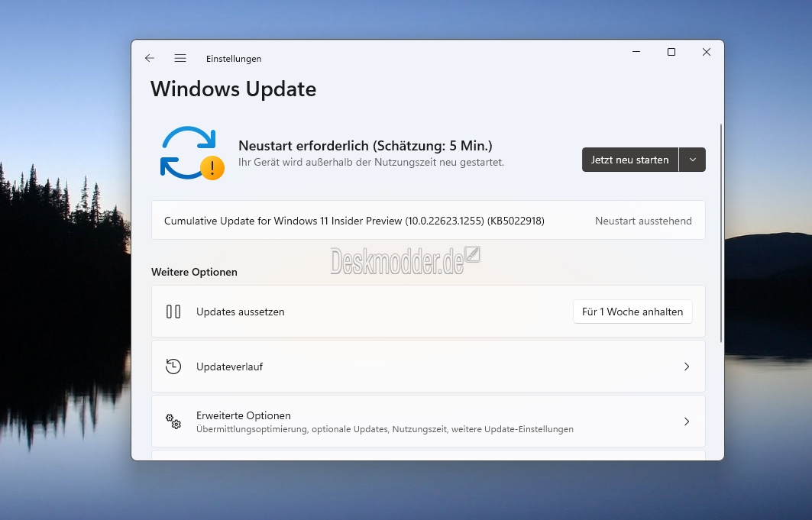Click Für 1 Woche anhalten button
812x520 pixels.
(632, 312)
